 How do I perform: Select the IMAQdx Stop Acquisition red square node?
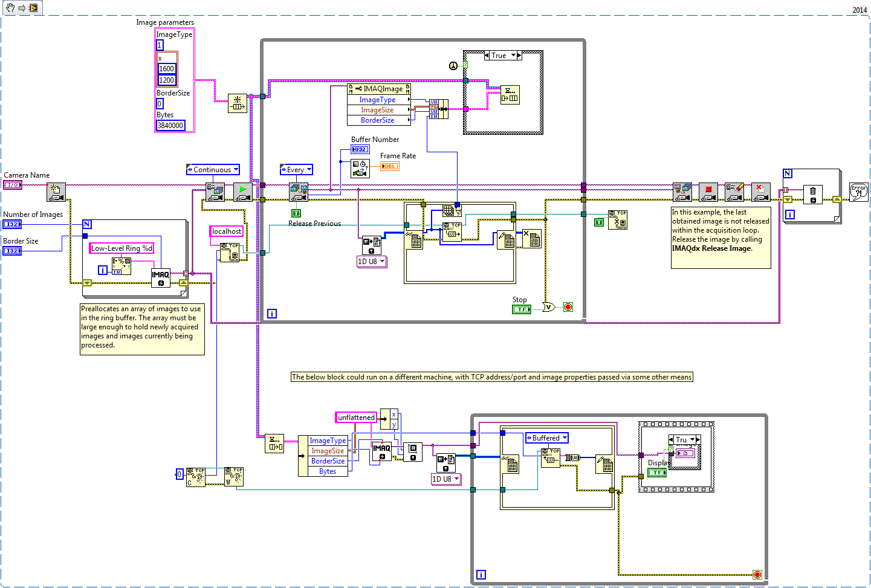[708, 192]
